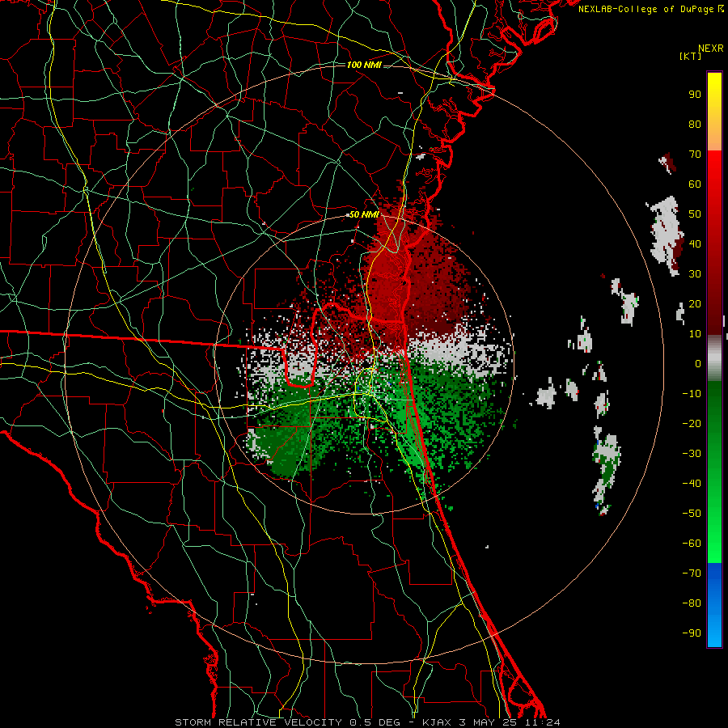Viewport: 728px width, 728px height.
Task: Click the -80 value on velocity scale
Action: (x=692, y=603)
